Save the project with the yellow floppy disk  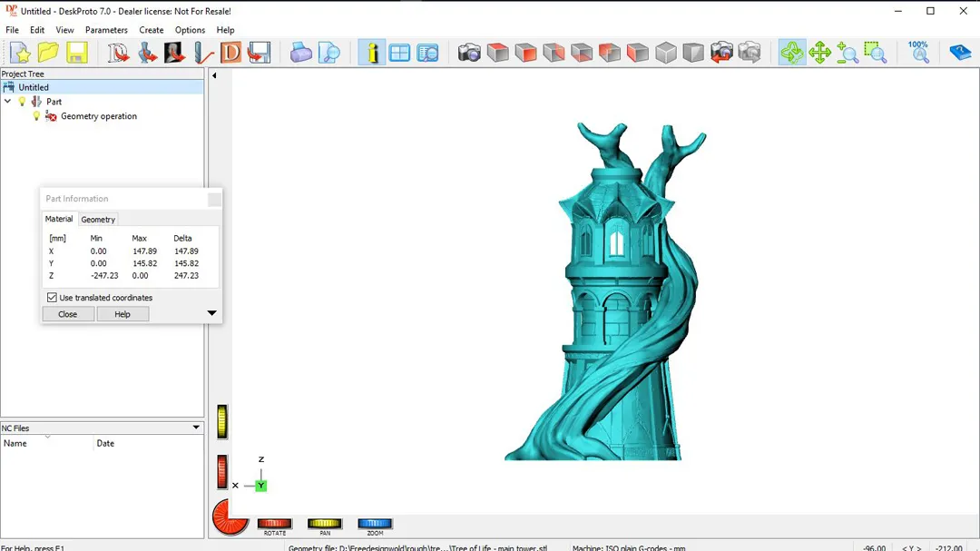[x=76, y=53]
